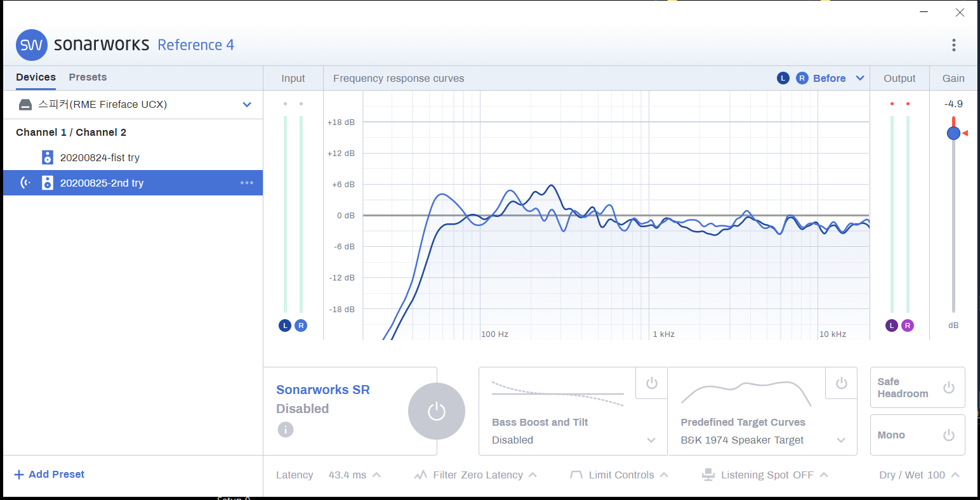
Task: Enable Sonarworks SR with large power button
Action: 437,411
